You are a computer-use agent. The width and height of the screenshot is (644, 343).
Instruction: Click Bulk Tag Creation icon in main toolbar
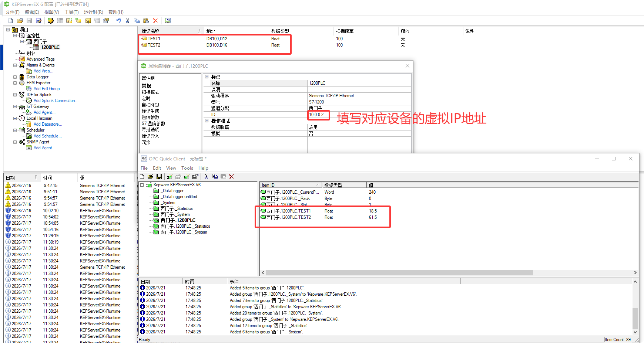coord(88,21)
